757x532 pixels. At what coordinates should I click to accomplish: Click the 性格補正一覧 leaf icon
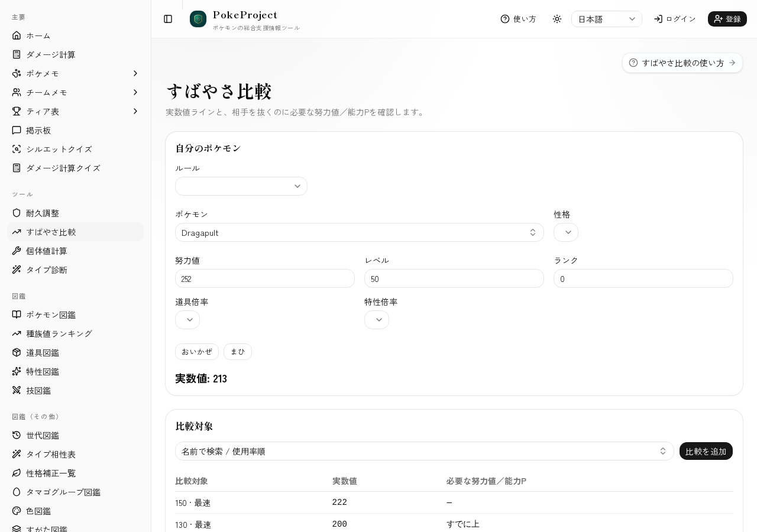[17, 473]
